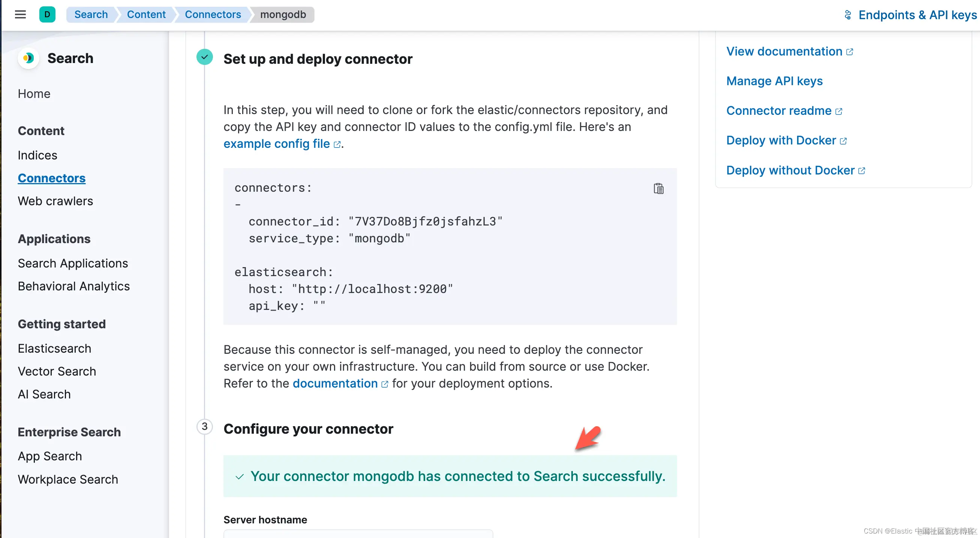Click the step 3 number circle
980x538 pixels.
click(205, 427)
